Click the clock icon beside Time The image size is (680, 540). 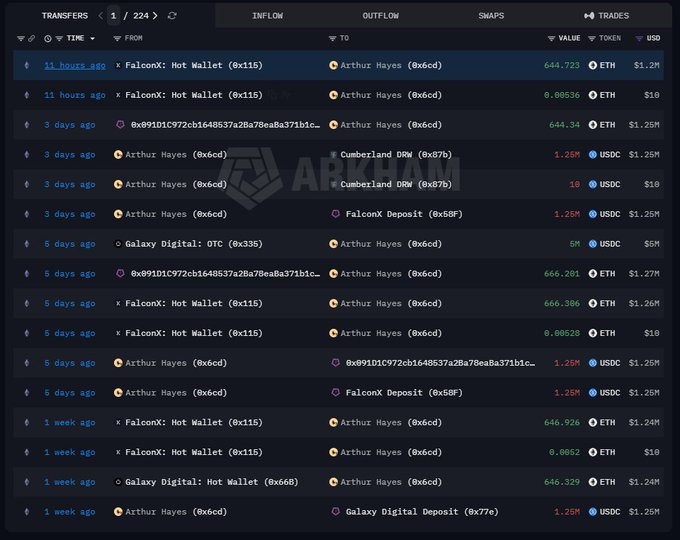click(48, 39)
